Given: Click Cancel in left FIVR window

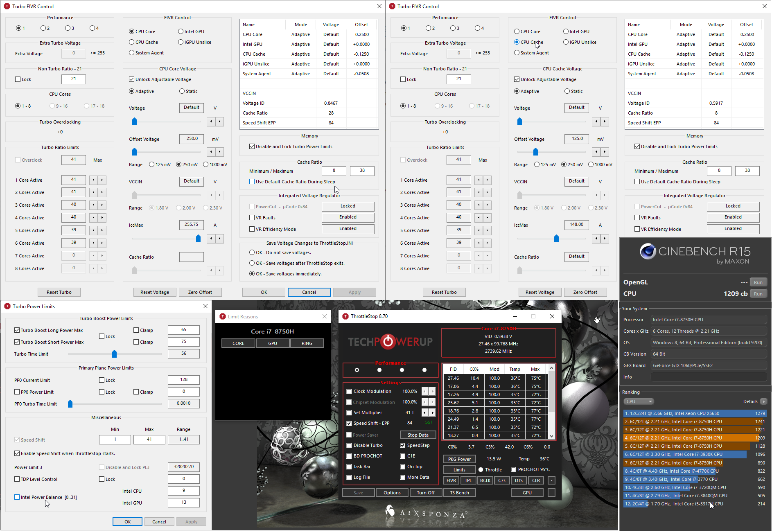Looking at the screenshot, I should click(309, 292).
